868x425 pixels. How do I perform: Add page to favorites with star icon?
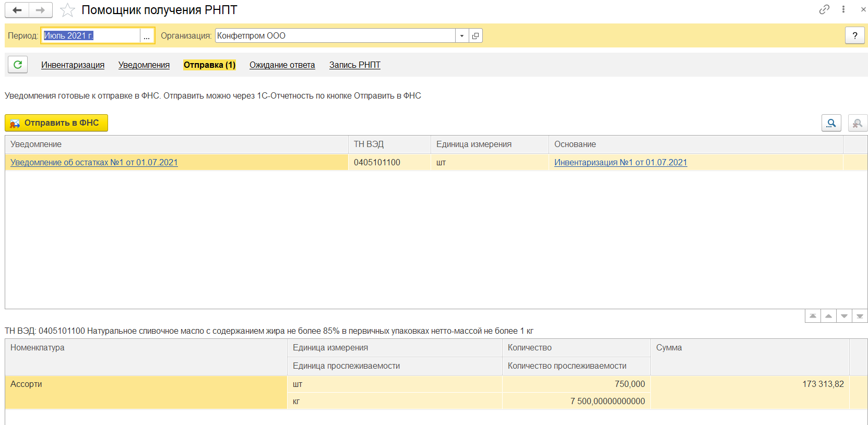[67, 10]
